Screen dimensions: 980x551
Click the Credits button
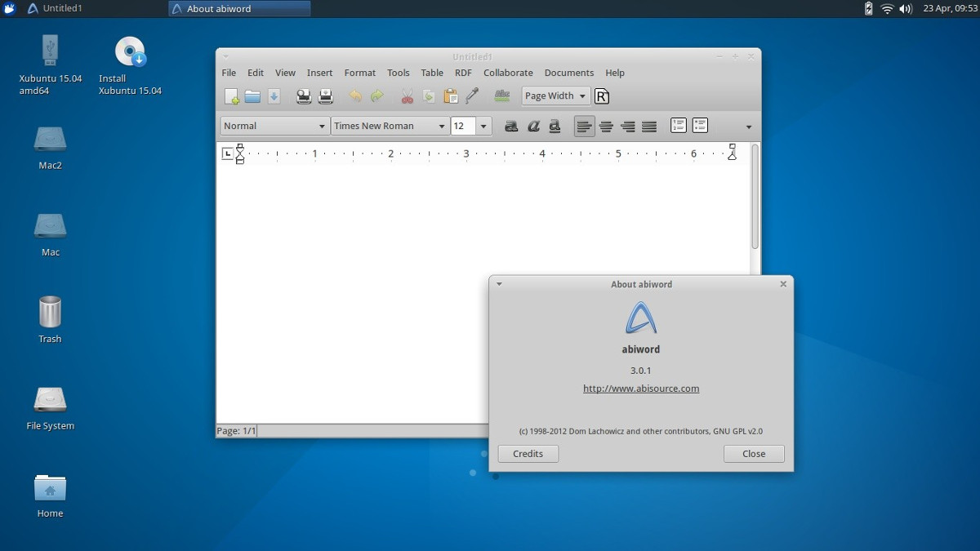coord(528,454)
